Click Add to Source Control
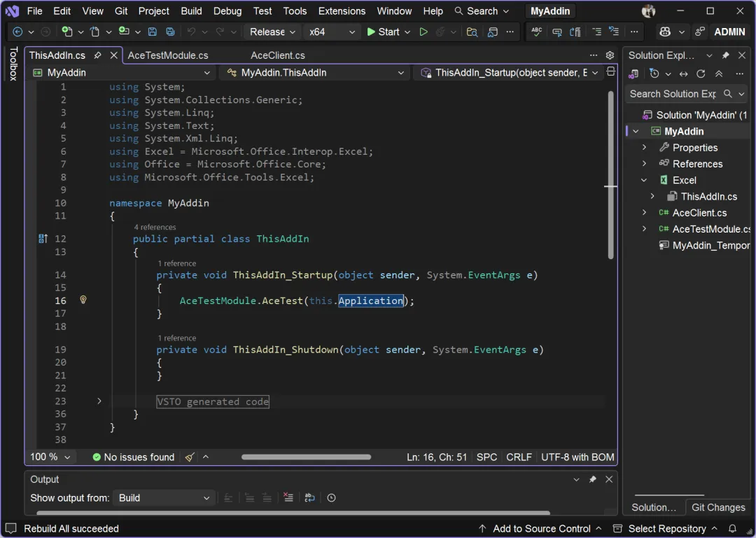The width and height of the screenshot is (756, 538). pos(541,529)
